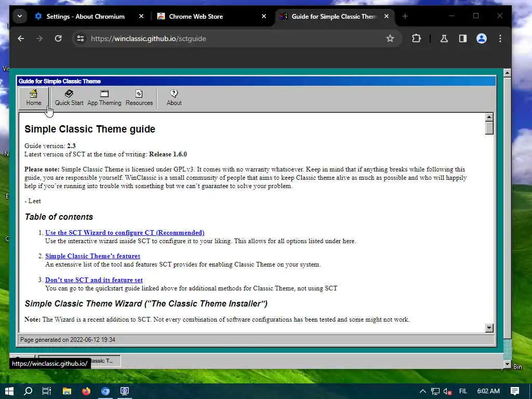The height and width of the screenshot is (399, 532).
Task: Click the monitor app taskbar icon
Action: tap(125, 391)
